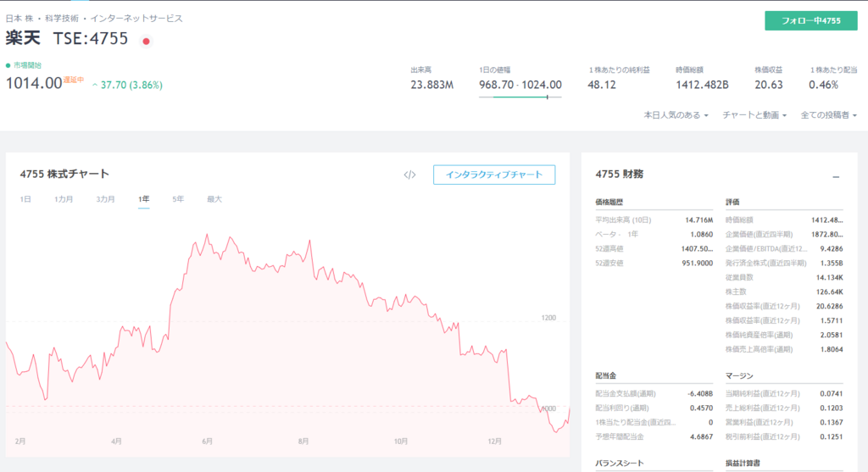The image size is (868, 472).
Task: Click the 株価売上高倍率(通期) value 1.8064
Action: tap(832, 350)
